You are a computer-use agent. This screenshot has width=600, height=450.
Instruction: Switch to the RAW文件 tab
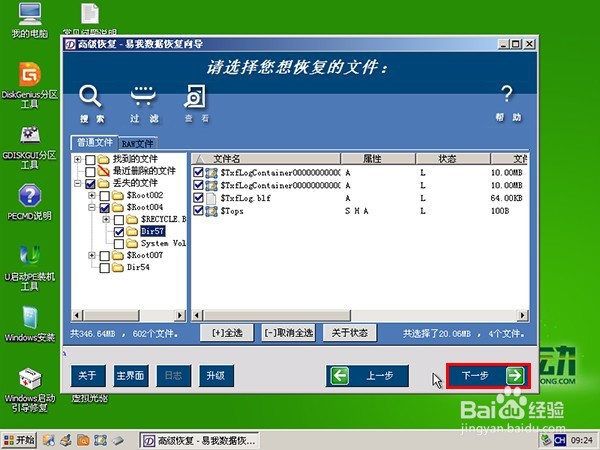point(138,143)
